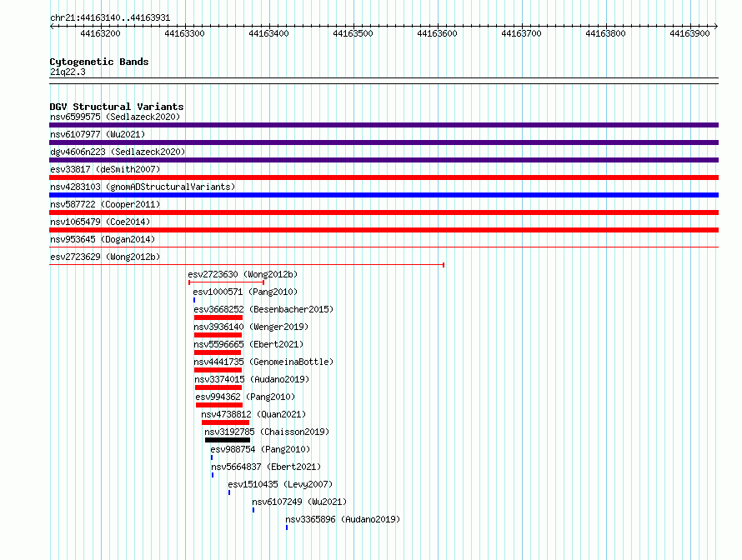Screen dimensions: 742x560
Task: Click ruler position 44163900
Action: click(x=690, y=33)
